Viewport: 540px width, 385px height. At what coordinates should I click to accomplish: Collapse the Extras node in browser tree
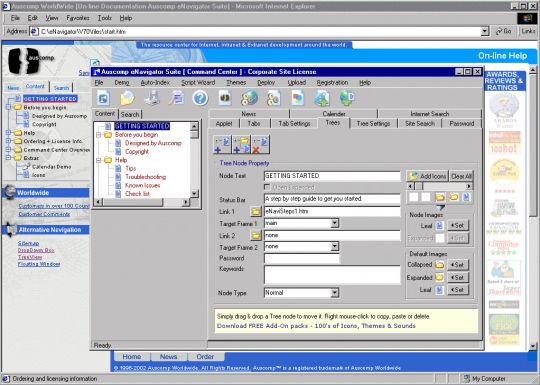point(8,158)
